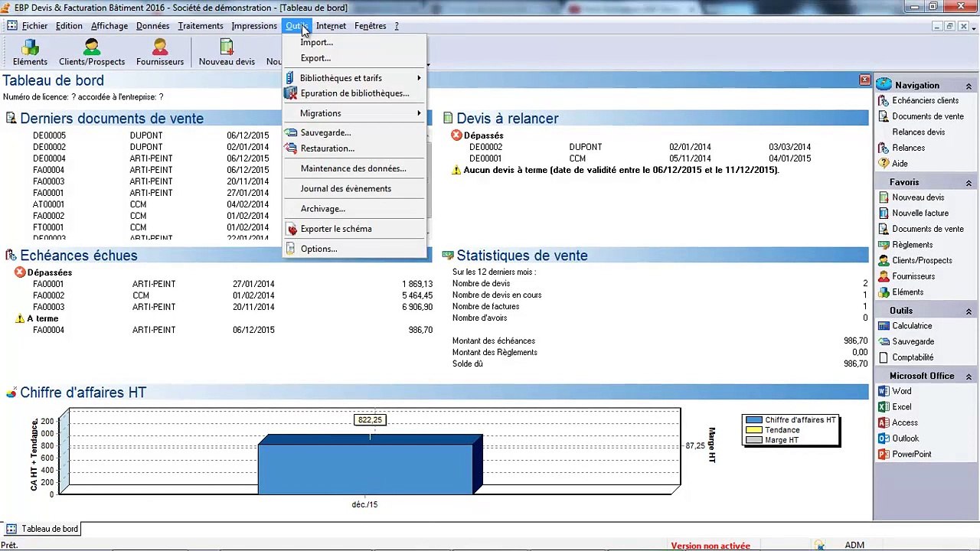The image size is (980, 551).
Task: Click the overdue amount 6 906,90
Action: (417, 307)
